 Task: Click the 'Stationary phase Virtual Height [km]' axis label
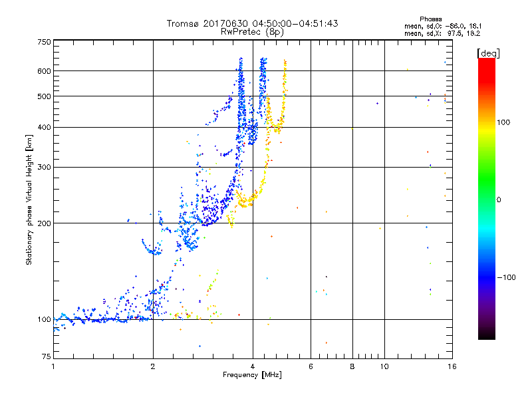[x=29, y=199]
